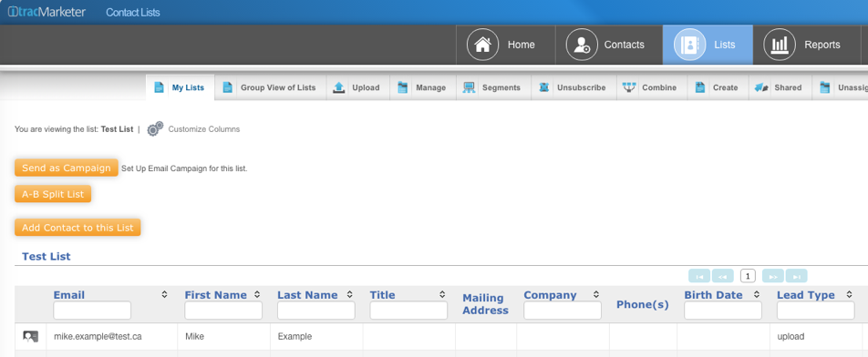Viewport: 868px width, 357px height.
Task: Click the Manage folder icon
Action: point(402,87)
